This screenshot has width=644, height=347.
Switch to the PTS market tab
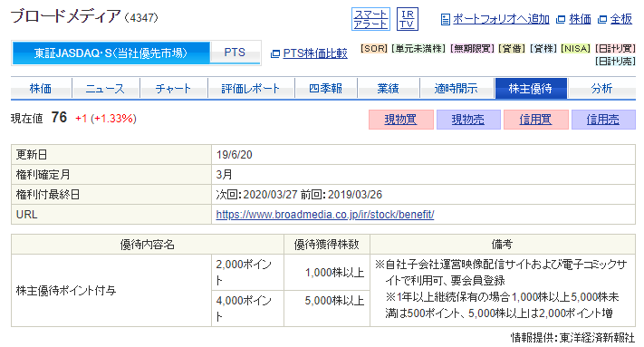(235, 53)
